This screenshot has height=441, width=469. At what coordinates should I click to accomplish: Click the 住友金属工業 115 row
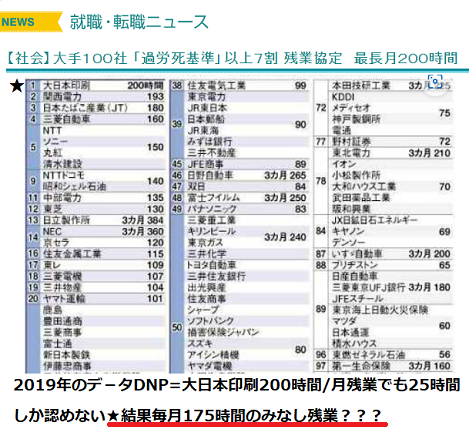point(96,254)
